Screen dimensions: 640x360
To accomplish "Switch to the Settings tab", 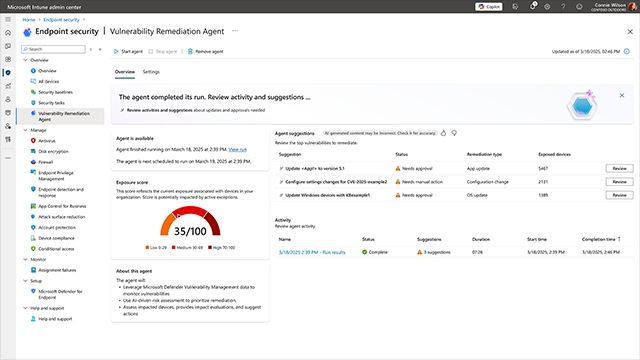I will 151,72.
